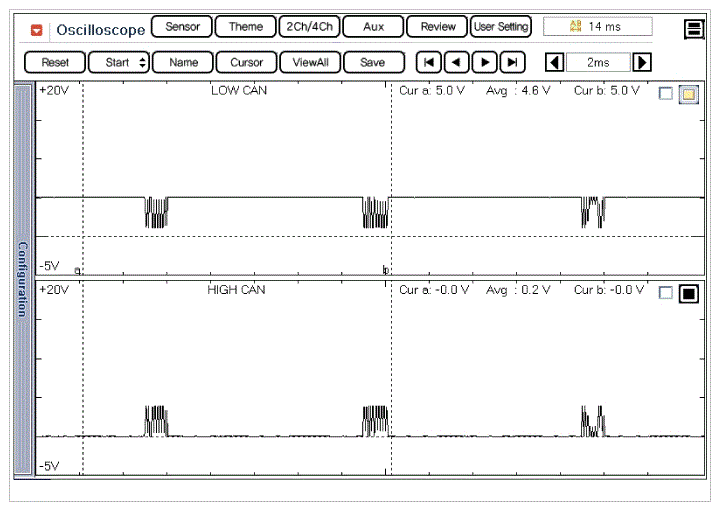720x511 pixels.
Task: Jump to the first frame of recording
Action: [429, 62]
